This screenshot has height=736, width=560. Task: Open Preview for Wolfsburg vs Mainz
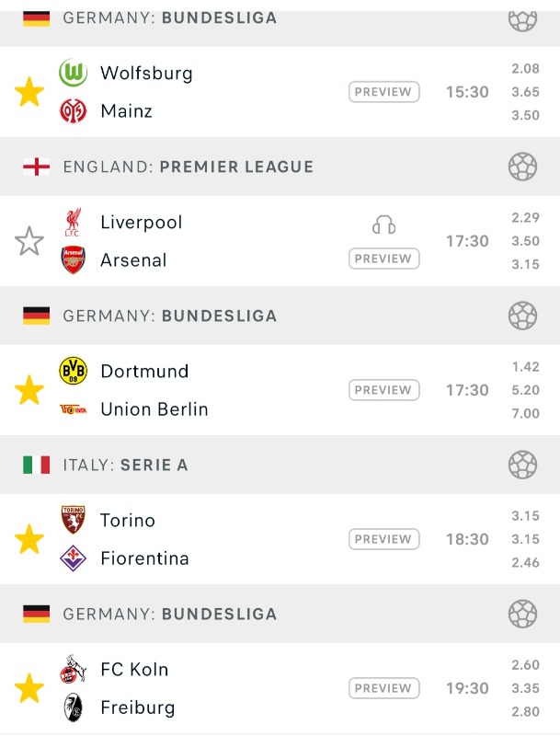click(383, 92)
